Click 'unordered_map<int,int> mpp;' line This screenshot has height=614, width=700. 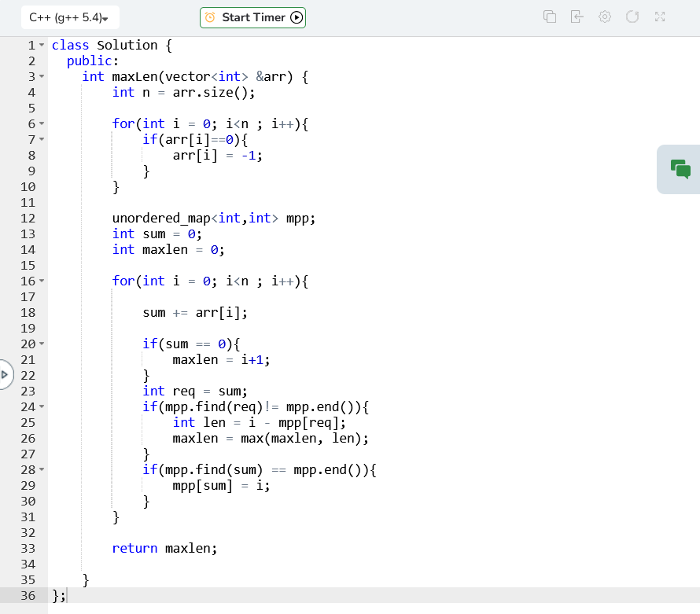click(214, 219)
